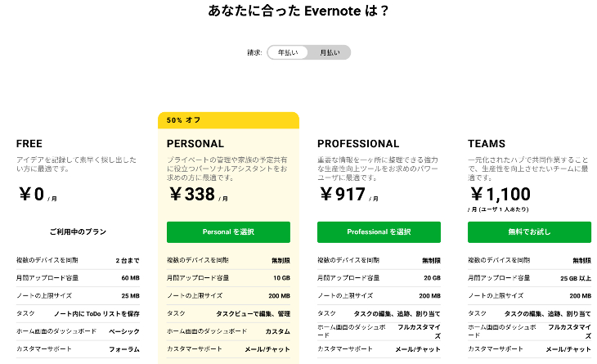Click the タスクビューで編集、管理 text
This screenshot has width=597, height=364.
click(x=254, y=314)
